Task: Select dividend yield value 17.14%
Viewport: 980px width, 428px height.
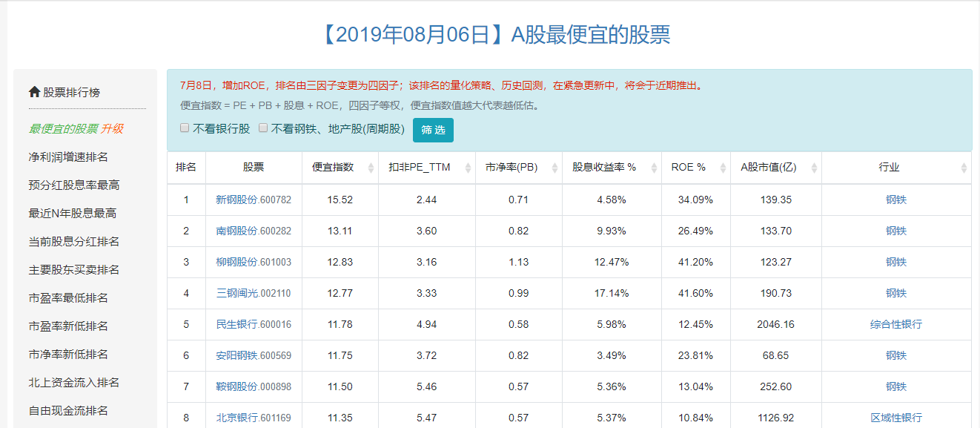Action: tap(612, 293)
